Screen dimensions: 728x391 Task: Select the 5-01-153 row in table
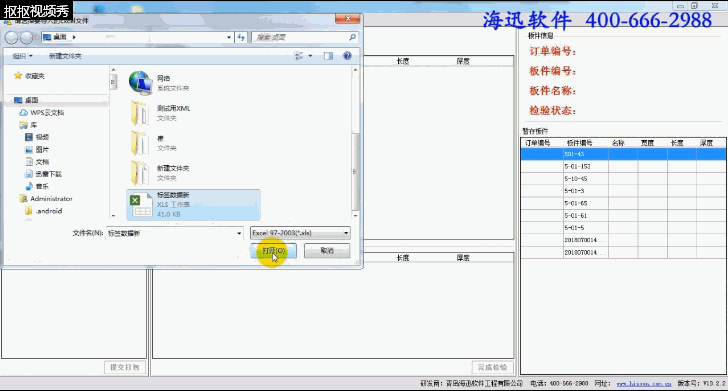623,166
